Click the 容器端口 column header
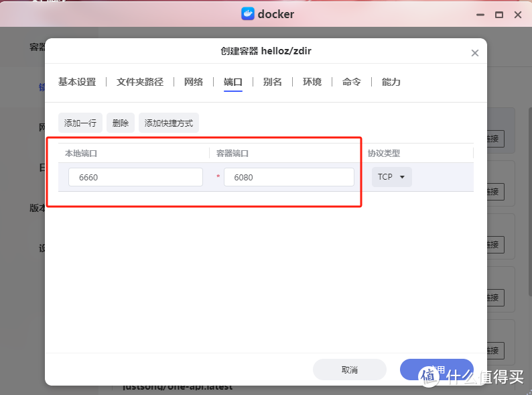 (x=232, y=153)
